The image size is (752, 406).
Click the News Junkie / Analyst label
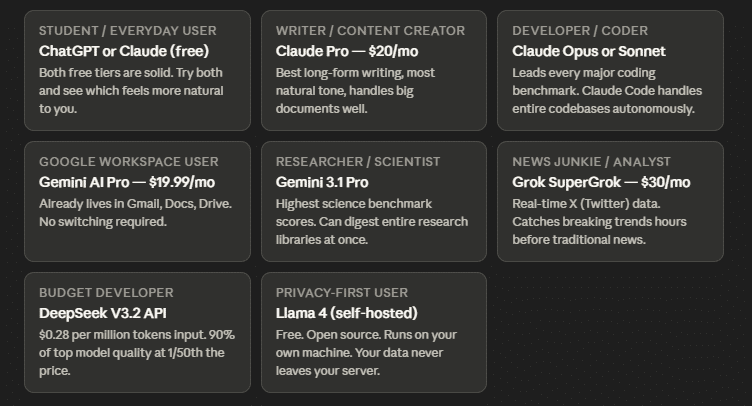point(591,162)
